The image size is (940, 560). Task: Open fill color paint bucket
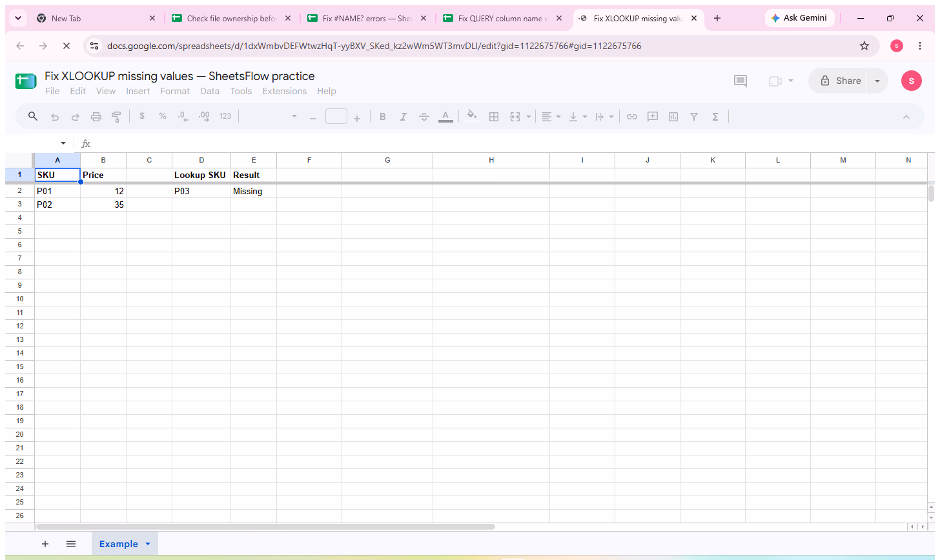pos(472,116)
